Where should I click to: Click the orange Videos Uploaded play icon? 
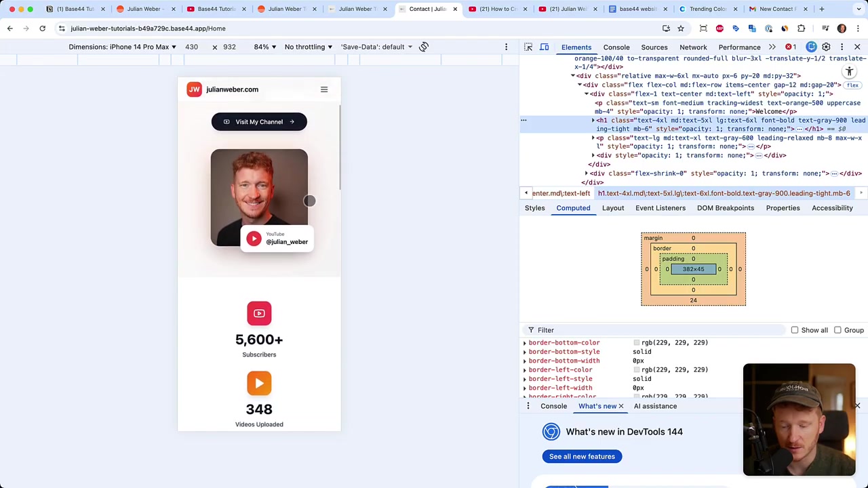pos(259,383)
